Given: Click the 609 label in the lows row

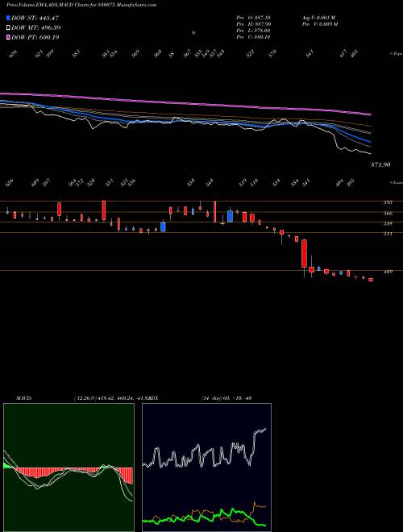Looking at the screenshot, I should click(35, 183).
